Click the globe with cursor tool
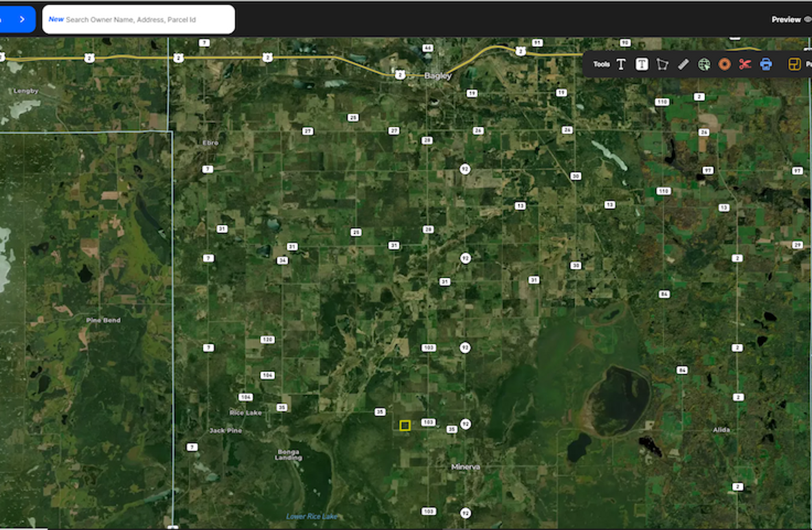This screenshot has width=812, height=530. pos(703,65)
